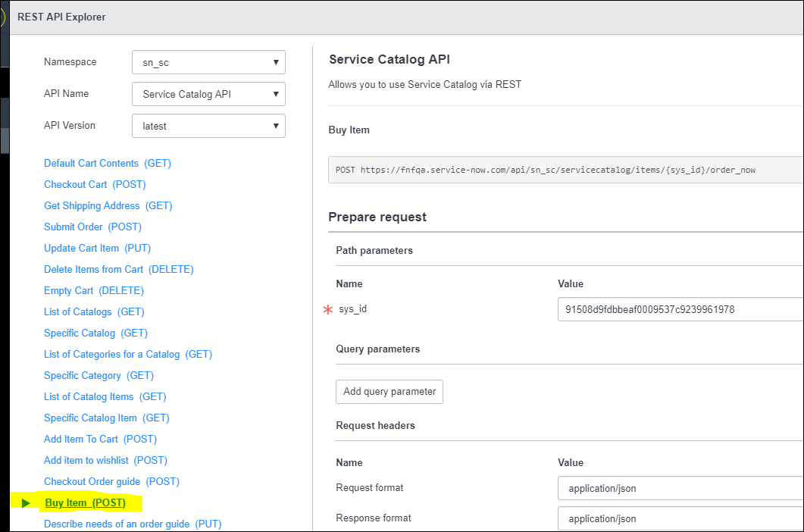Select List of Catalogs (GET)

[x=94, y=312]
